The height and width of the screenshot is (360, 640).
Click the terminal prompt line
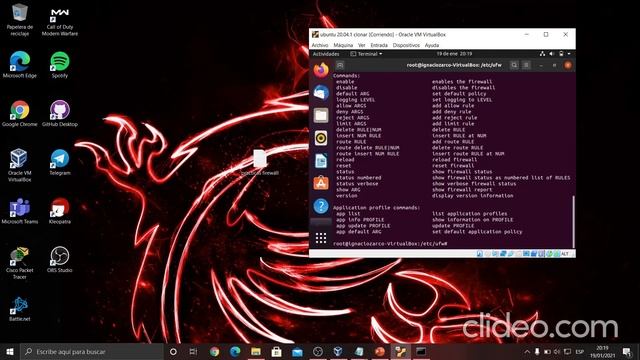390,244
